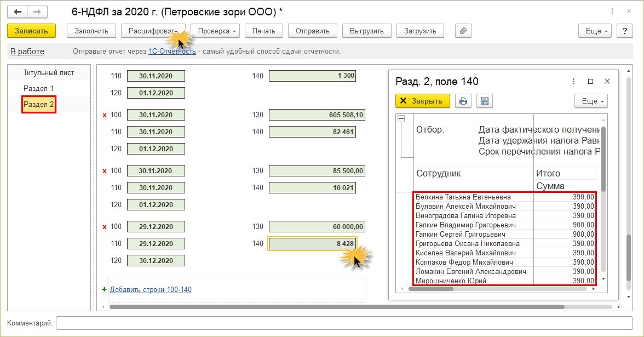
Task: Open the three-dot menu of the Разд. 2 popup
Action: 574,81
